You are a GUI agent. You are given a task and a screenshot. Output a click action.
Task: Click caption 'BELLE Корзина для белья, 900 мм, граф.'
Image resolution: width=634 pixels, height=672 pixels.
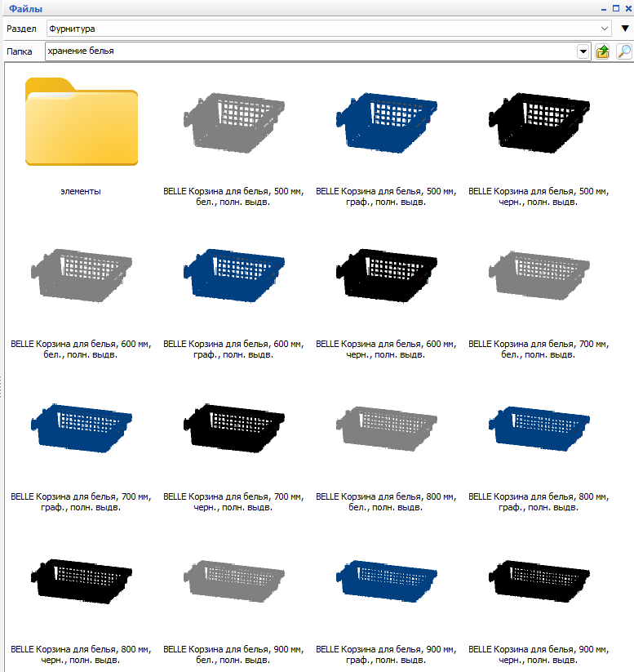(x=386, y=654)
